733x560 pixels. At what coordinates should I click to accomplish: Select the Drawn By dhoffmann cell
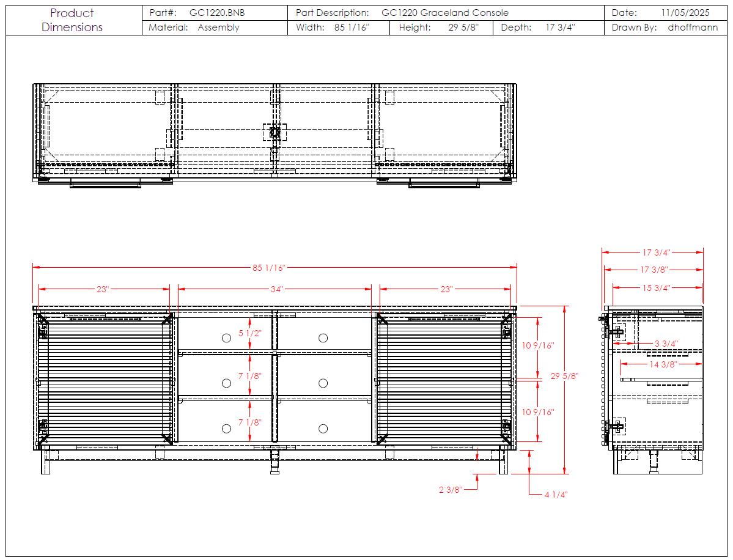664,28
